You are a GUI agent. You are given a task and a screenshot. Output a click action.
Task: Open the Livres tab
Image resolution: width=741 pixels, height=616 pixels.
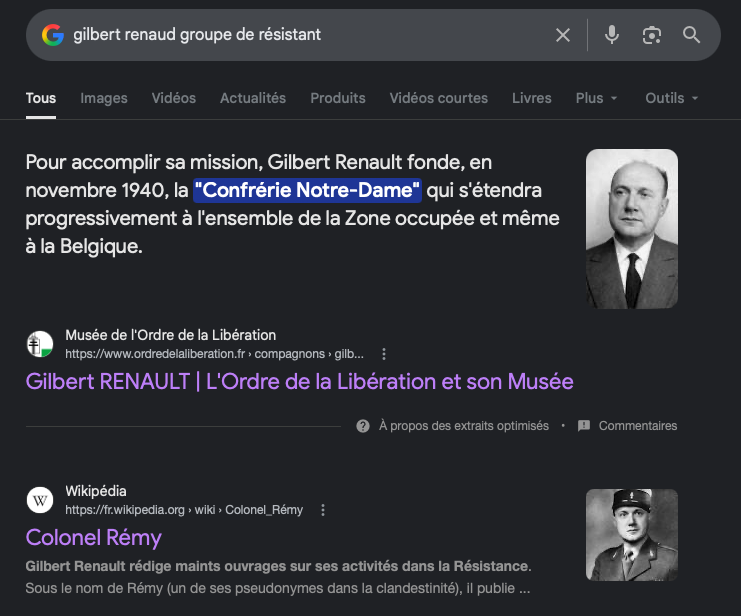tap(532, 98)
